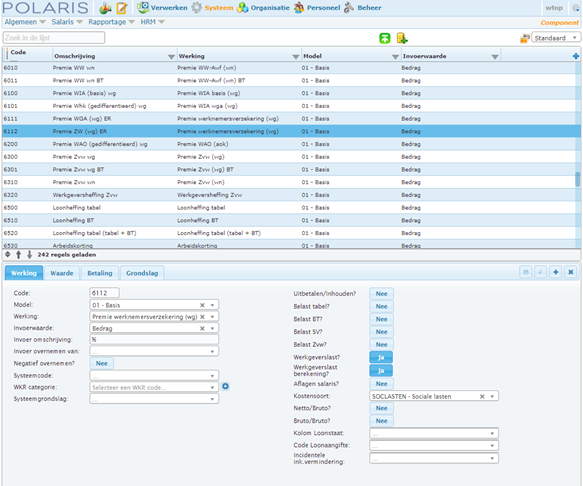This screenshot has height=486, width=583.
Task: Open the Verwerken module
Action: tap(162, 7)
